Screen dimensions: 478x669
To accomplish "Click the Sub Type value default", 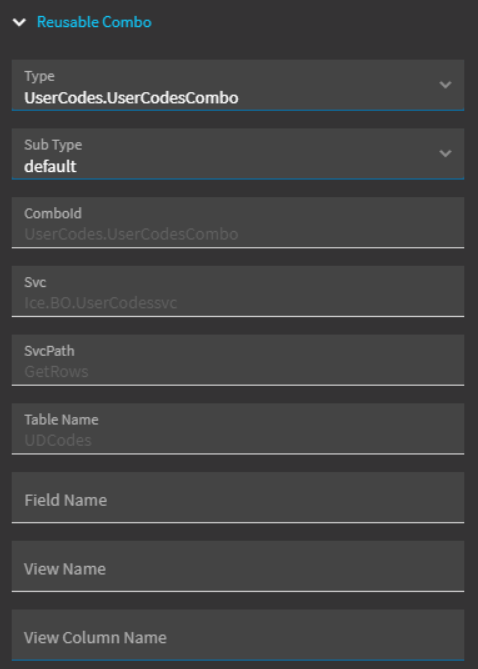I will point(50,166).
